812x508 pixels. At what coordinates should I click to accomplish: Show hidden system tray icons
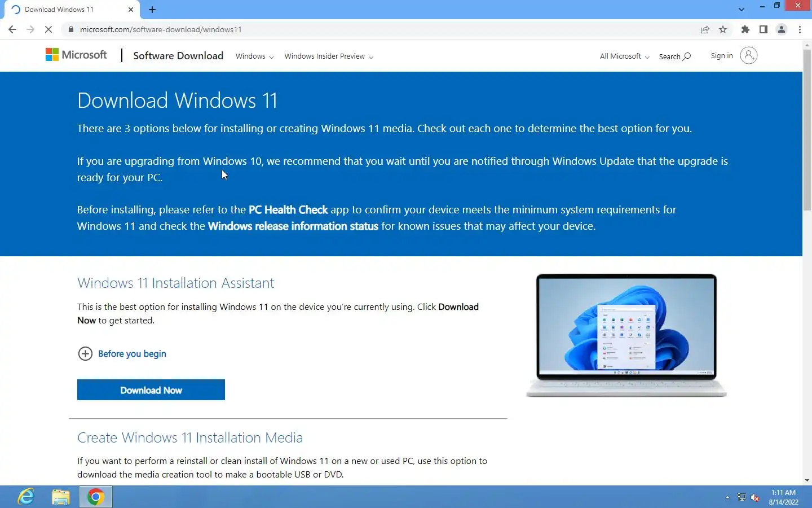(727, 497)
